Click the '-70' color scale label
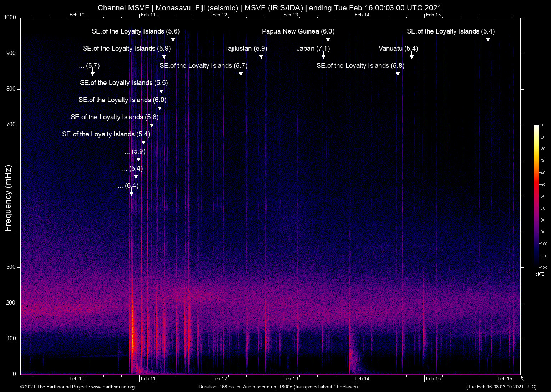This screenshot has height=392, width=551. (x=542, y=208)
